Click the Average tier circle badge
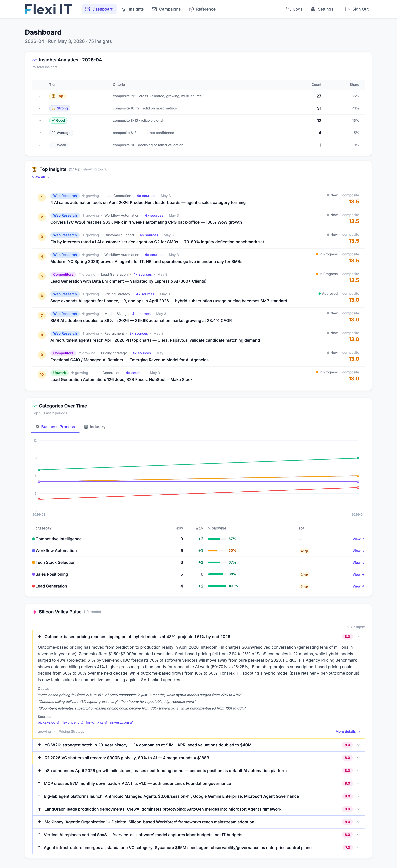Viewport: 397px width, 868px height. (x=61, y=133)
